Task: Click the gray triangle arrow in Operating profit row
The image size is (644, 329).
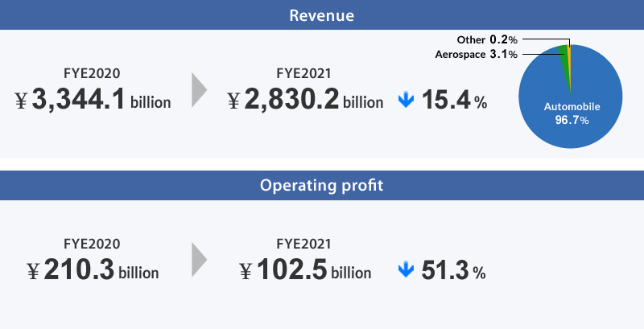Action: [199, 260]
